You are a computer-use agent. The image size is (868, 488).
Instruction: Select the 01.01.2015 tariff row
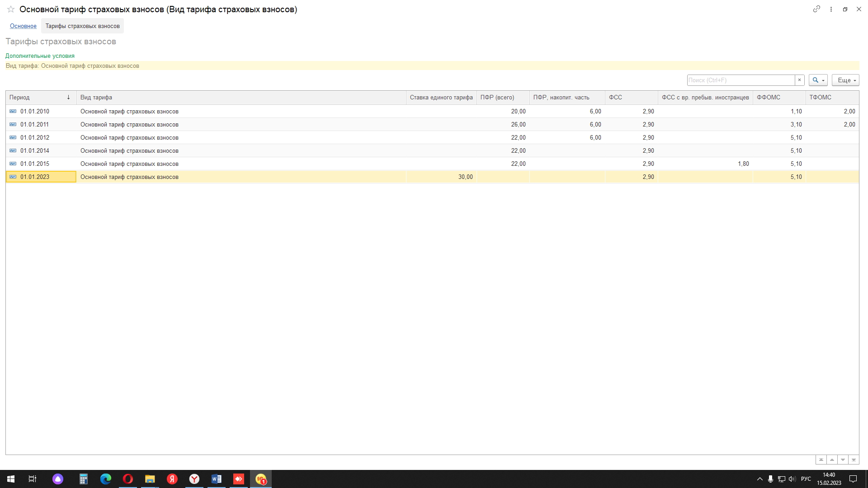[x=129, y=164]
